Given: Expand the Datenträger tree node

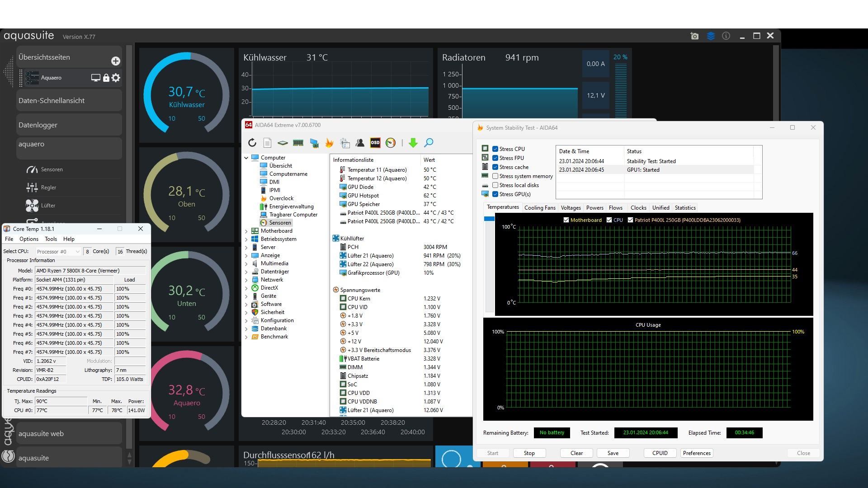Looking at the screenshot, I should (x=246, y=272).
